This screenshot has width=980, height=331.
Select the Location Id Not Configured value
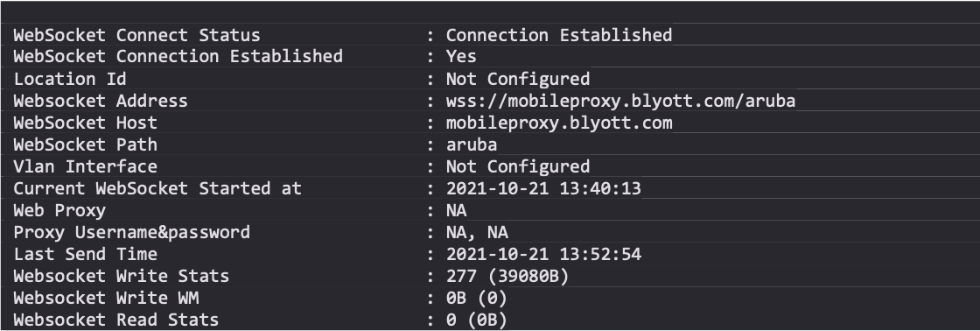click(517, 79)
